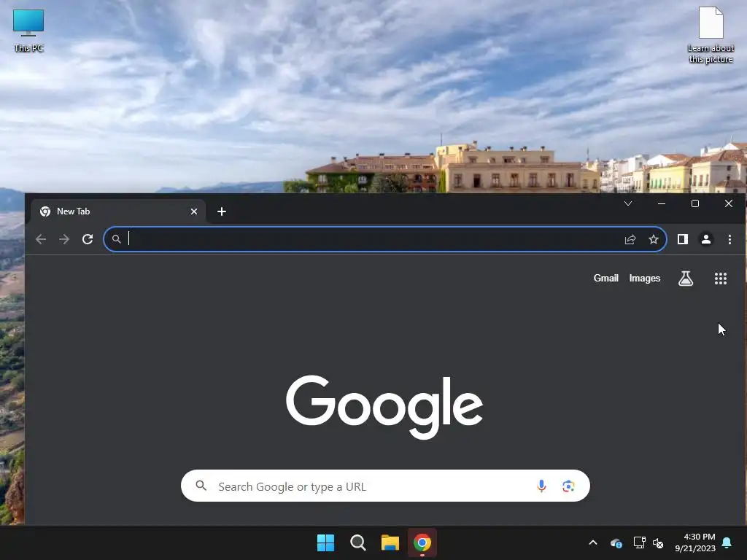Open Search Labs flask icon
747x560 pixels.
click(x=686, y=278)
